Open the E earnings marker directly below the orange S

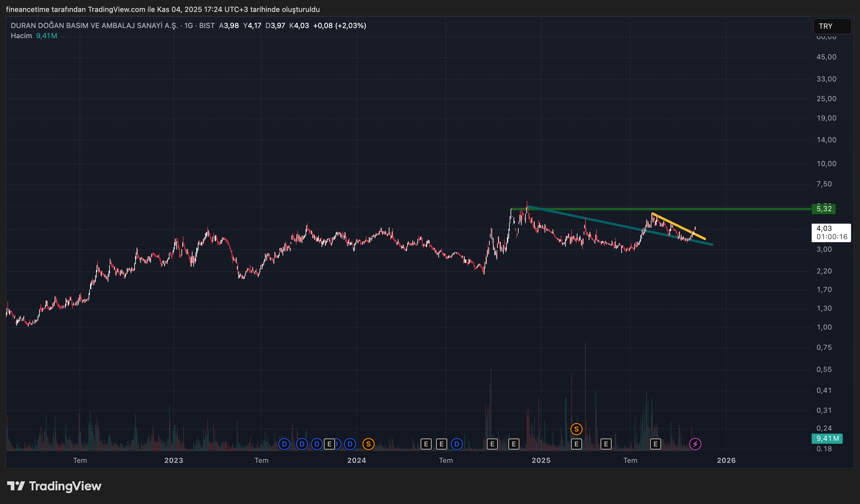576,444
